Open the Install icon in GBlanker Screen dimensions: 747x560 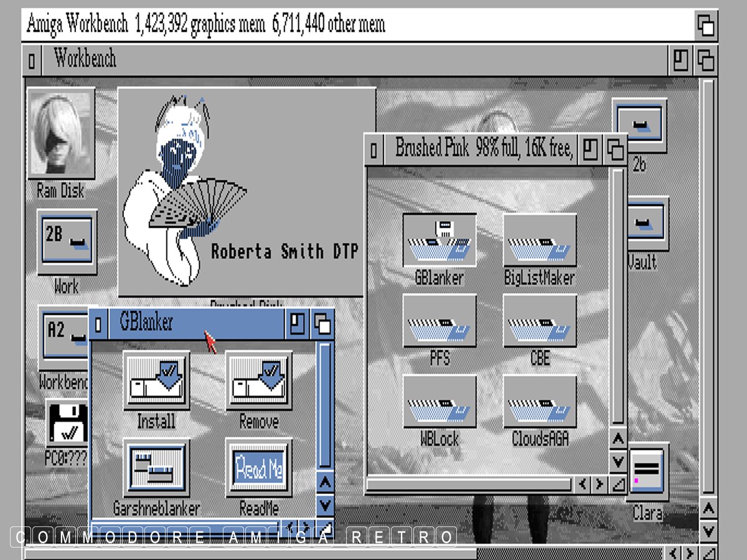(156, 381)
